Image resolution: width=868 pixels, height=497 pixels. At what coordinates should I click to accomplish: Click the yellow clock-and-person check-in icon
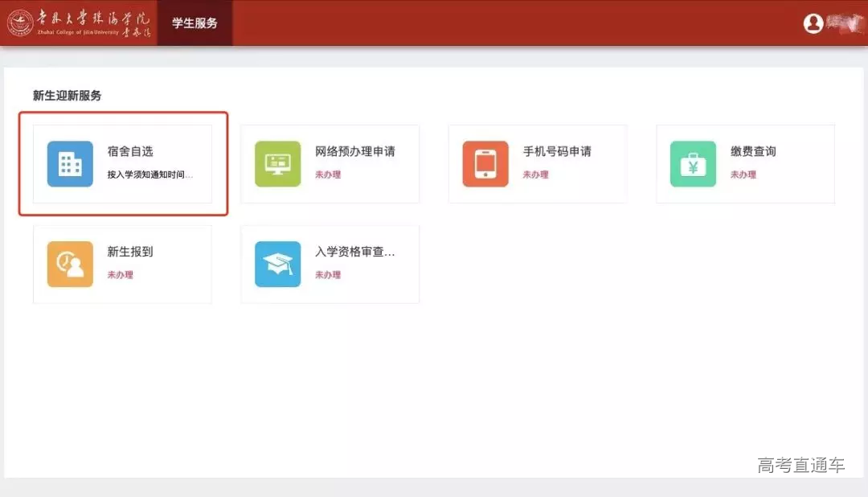[x=70, y=265]
